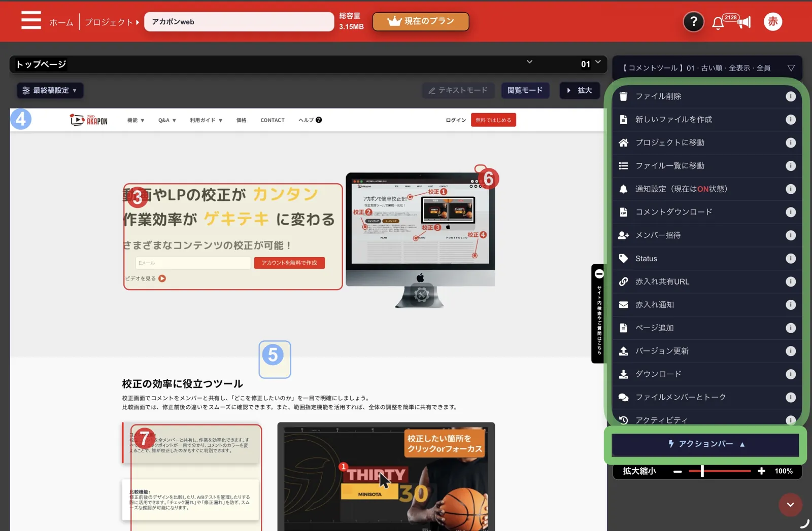
Task: Adjust the 拡大縮小 zoom slider
Action: click(720, 471)
